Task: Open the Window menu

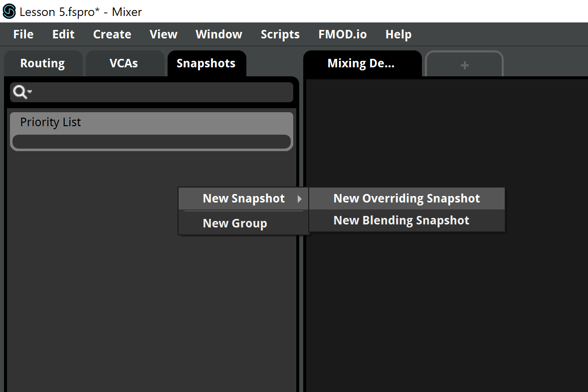Action: pos(219,34)
